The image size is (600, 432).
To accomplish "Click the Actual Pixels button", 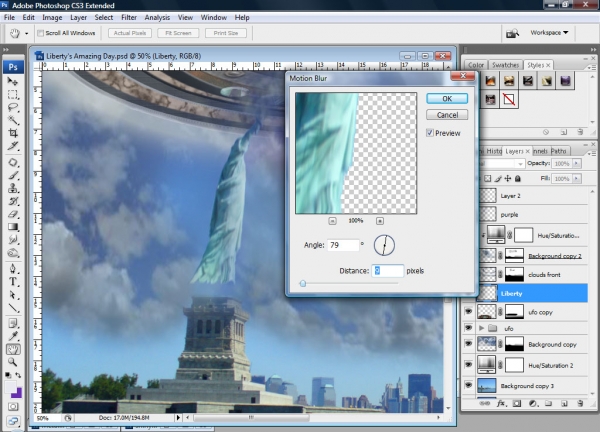I will [130, 33].
